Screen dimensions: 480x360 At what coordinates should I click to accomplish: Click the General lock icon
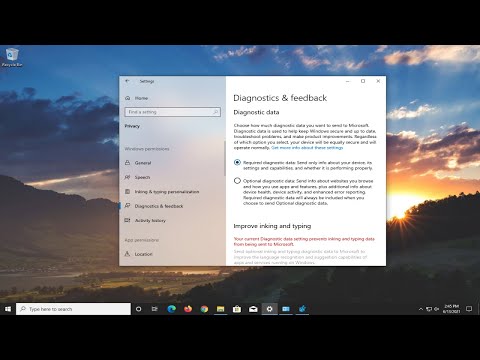[127, 163]
